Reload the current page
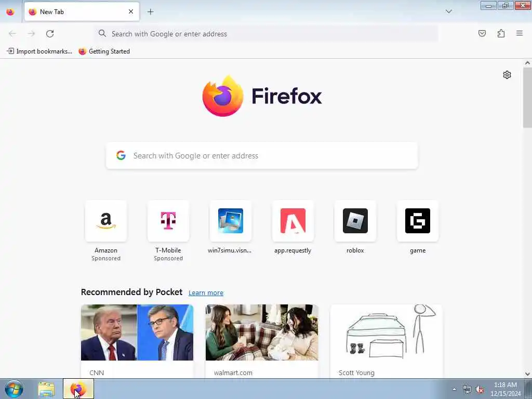Screen dimensions: 532x399 click(50, 34)
